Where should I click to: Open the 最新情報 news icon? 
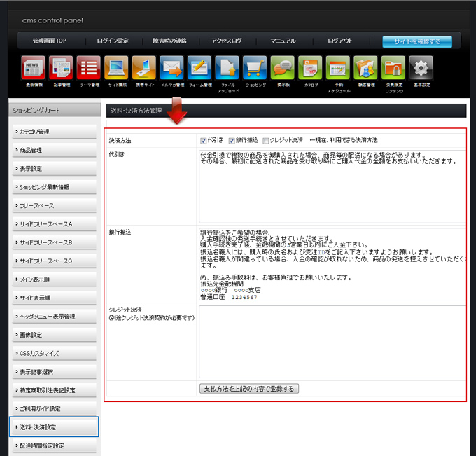[34, 69]
